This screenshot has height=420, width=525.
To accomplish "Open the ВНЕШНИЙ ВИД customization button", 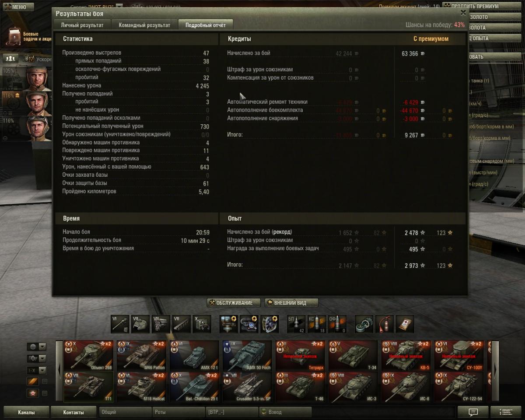I will coord(291,303).
